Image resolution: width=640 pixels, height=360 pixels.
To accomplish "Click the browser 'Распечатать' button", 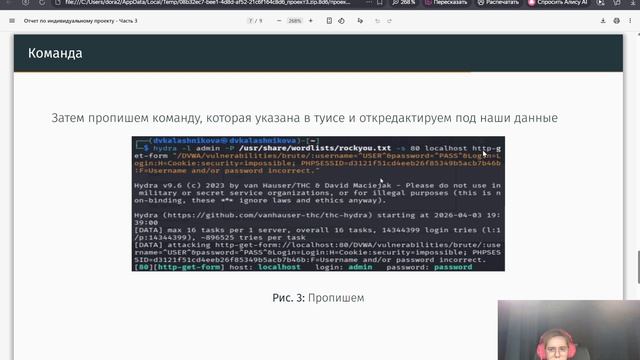I will [x=498, y=2].
